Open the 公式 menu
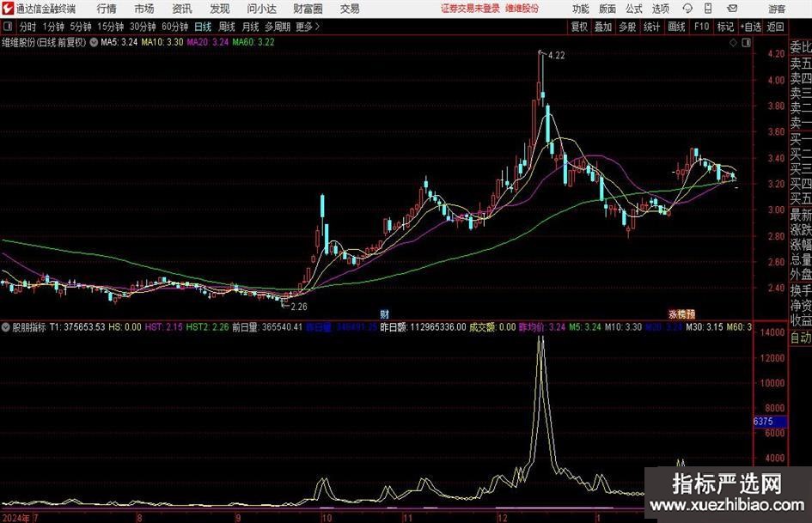 634,9
